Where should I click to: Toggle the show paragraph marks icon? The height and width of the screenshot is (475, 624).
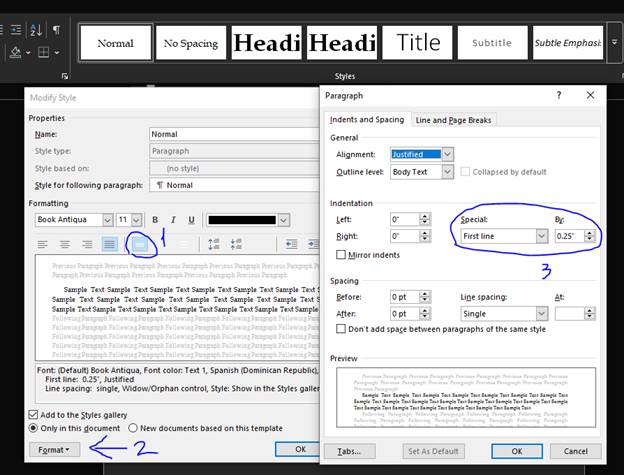(56, 30)
